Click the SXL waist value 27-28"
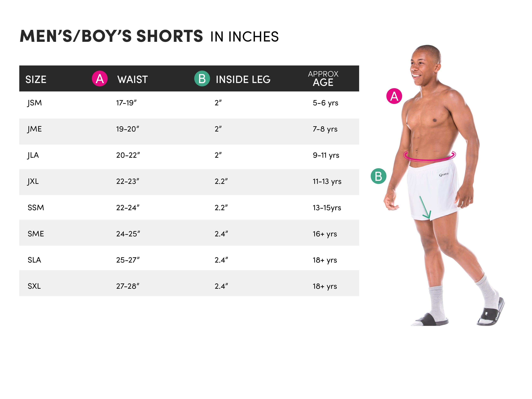The height and width of the screenshot is (399, 532). (128, 286)
